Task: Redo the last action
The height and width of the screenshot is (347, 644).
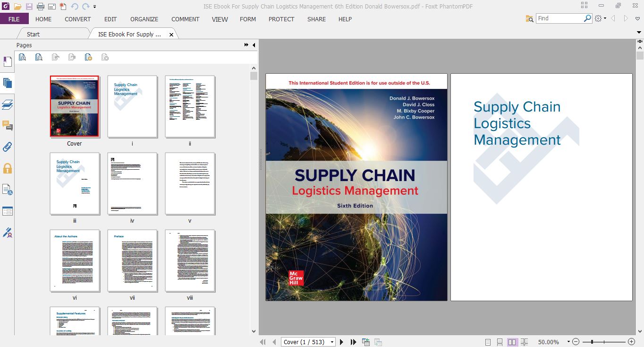Action: (x=86, y=6)
